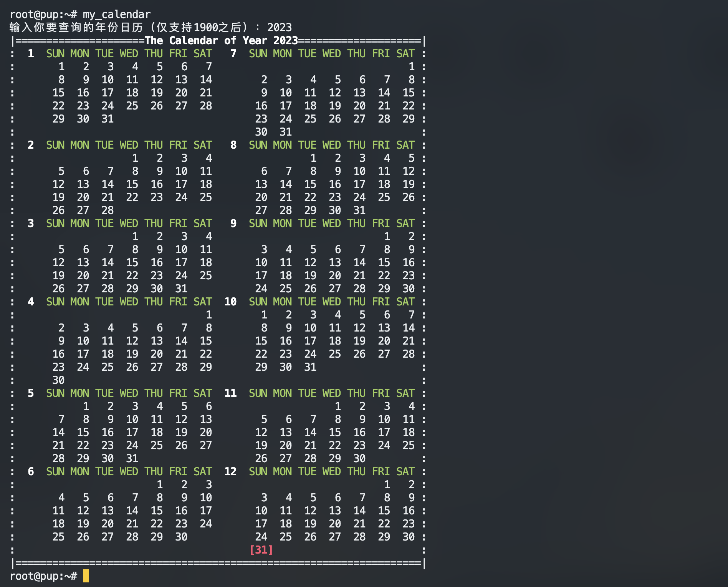Click the month number 6 label
Image resolution: width=728 pixels, height=587 pixels.
pos(31,471)
